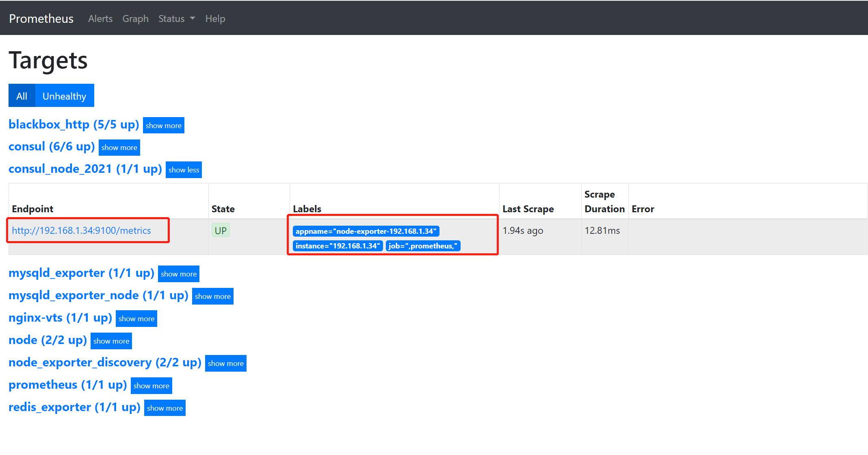Show more for prometheus (1/1 up) targets
This screenshot has height=455, width=868.
[152, 386]
